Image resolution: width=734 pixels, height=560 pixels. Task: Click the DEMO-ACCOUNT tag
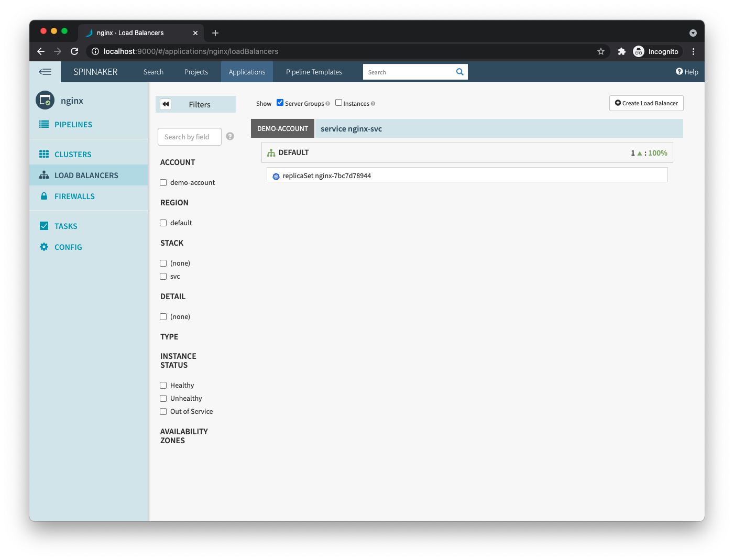[282, 128]
